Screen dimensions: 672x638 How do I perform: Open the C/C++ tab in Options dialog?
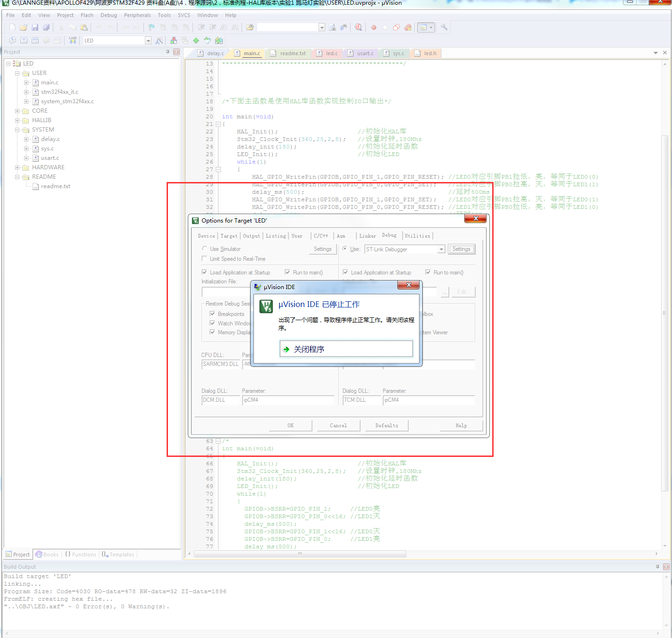[x=321, y=236]
